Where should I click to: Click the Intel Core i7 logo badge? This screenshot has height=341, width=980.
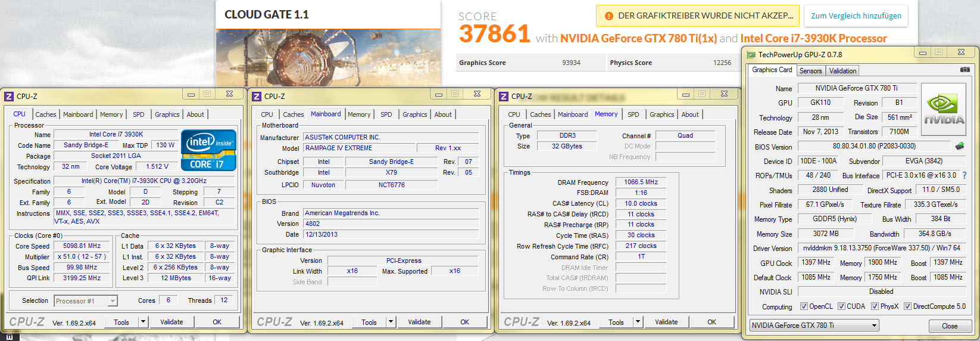coord(208,150)
